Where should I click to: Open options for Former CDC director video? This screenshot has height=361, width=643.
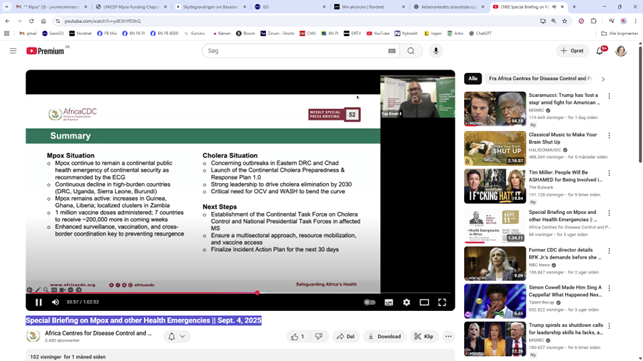pyautogui.click(x=609, y=251)
